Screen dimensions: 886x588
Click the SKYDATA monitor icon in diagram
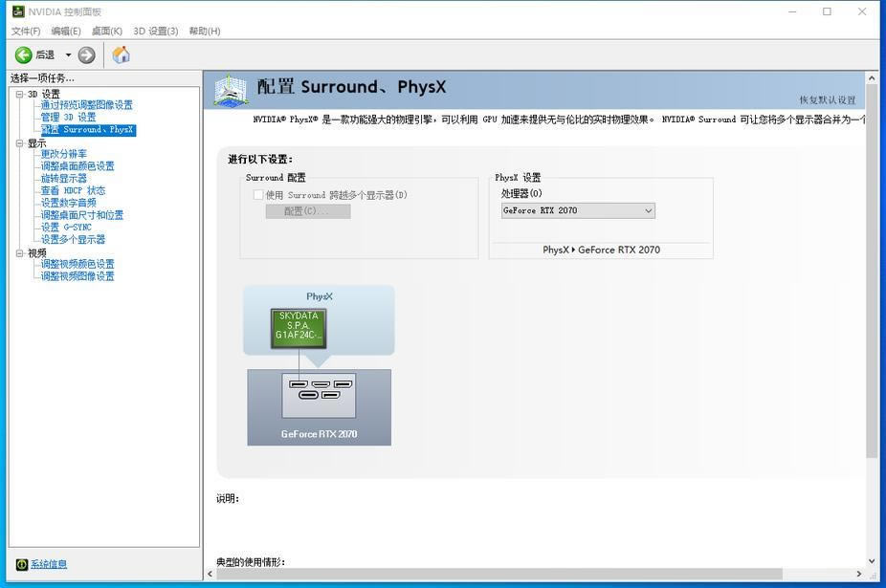pyautogui.click(x=299, y=328)
